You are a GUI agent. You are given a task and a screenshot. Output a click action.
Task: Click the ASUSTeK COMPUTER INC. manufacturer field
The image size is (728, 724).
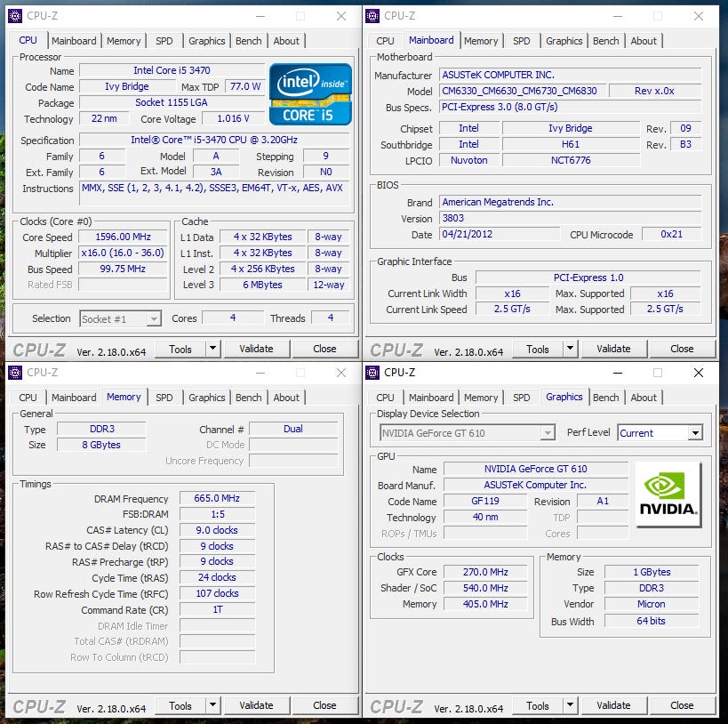tap(570, 75)
